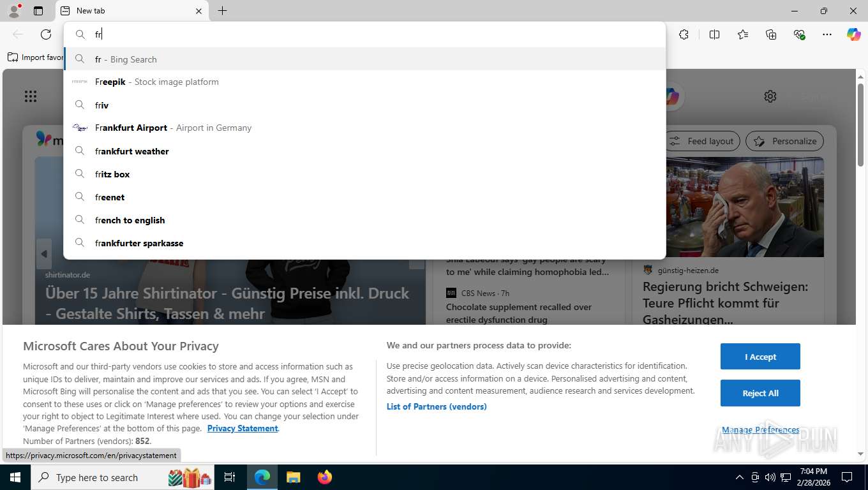Click the CBS News source label
The height and width of the screenshot is (490, 868).
pyautogui.click(x=477, y=293)
